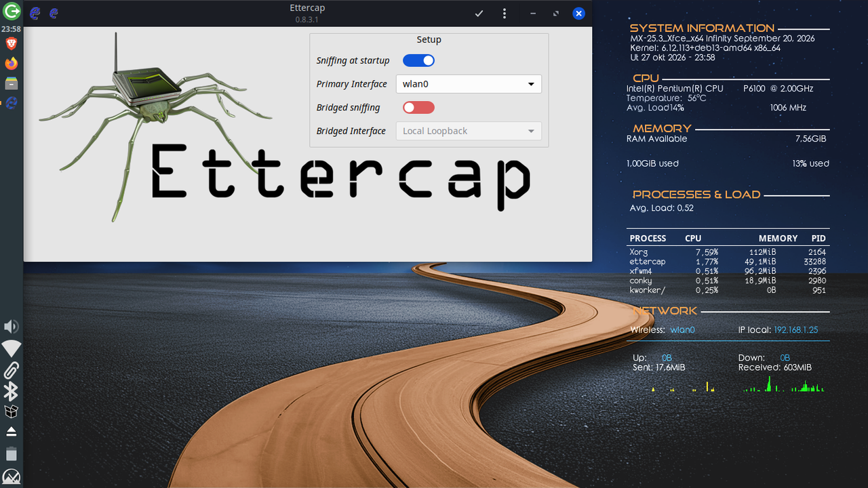Click the 'Avg. Load: 0,52' text in Conky

pos(661,208)
